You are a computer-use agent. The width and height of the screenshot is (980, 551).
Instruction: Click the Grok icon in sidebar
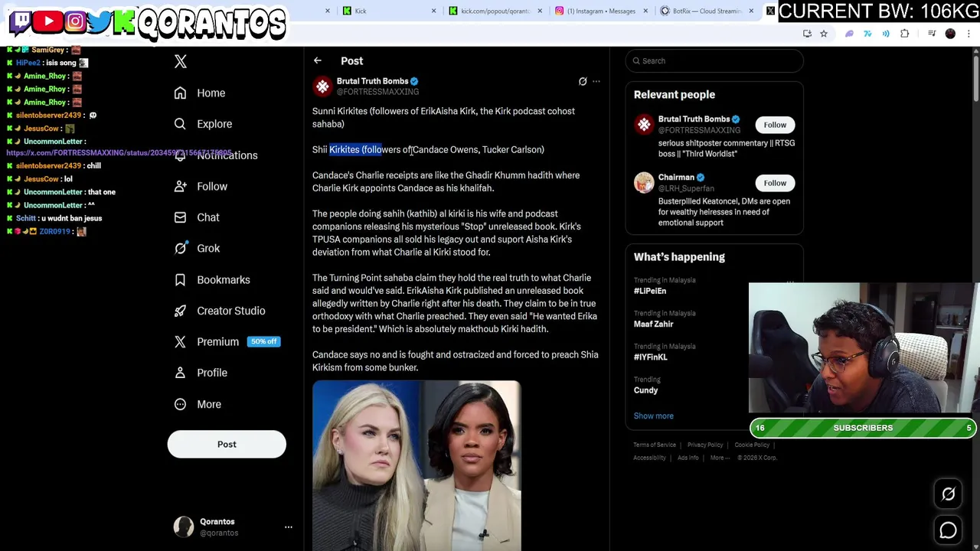coord(180,248)
